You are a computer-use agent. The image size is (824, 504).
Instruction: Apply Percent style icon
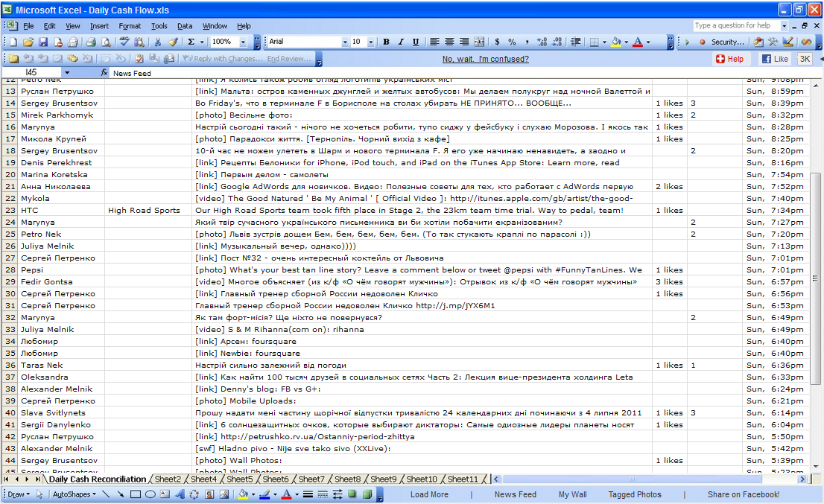pyautogui.click(x=512, y=42)
